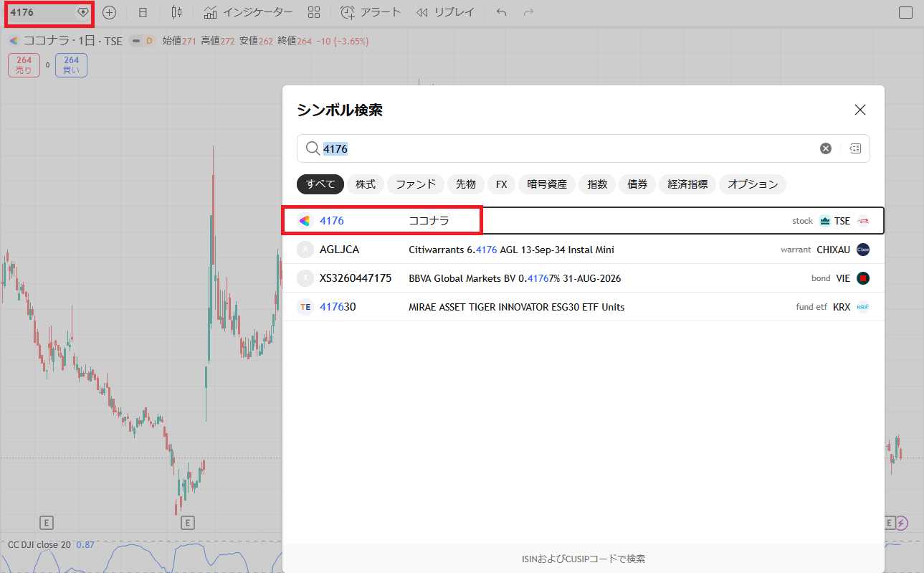Start bar リプレイ replay mode
Screen dimensions: 924x573
(x=444, y=12)
